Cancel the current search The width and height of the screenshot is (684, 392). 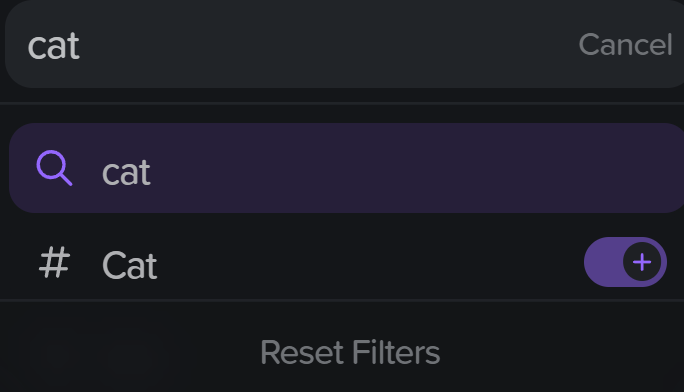pos(625,44)
